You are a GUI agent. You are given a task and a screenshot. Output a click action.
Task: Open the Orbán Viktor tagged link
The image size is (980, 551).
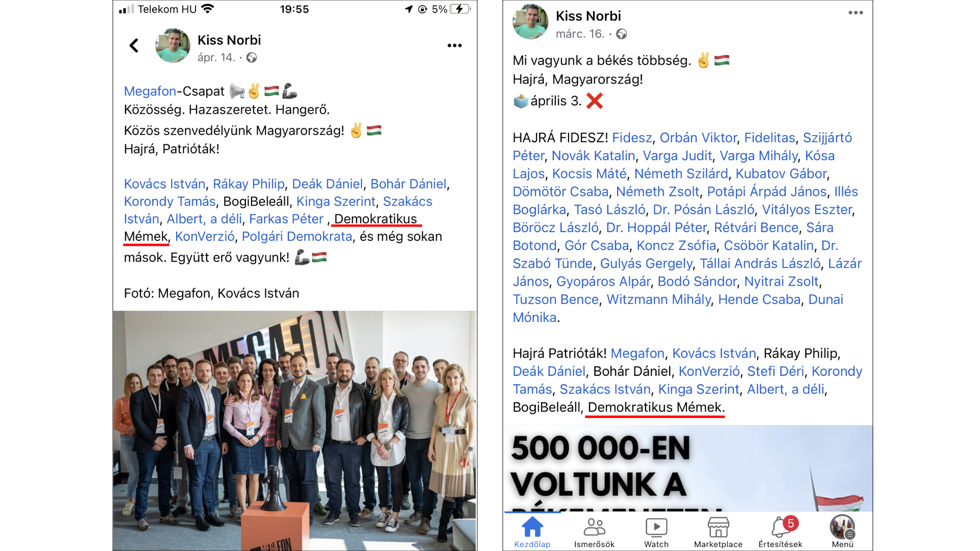point(698,138)
